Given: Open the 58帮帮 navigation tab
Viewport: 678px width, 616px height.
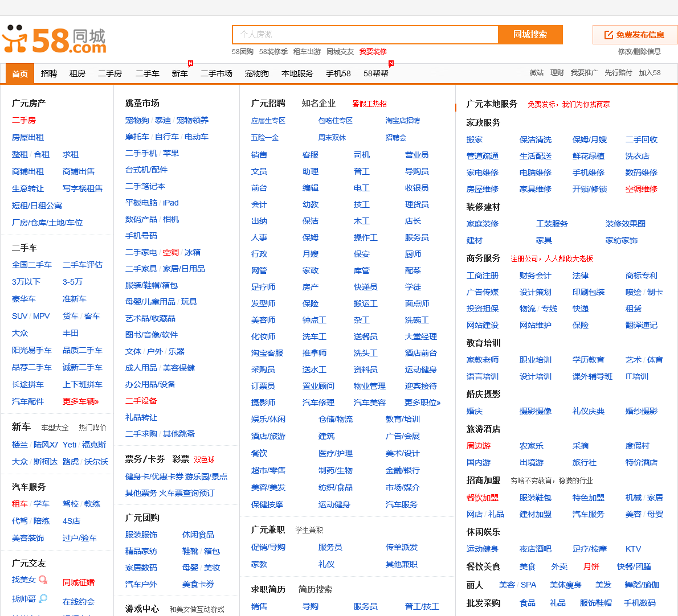Looking at the screenshot, I should [376, 74].
